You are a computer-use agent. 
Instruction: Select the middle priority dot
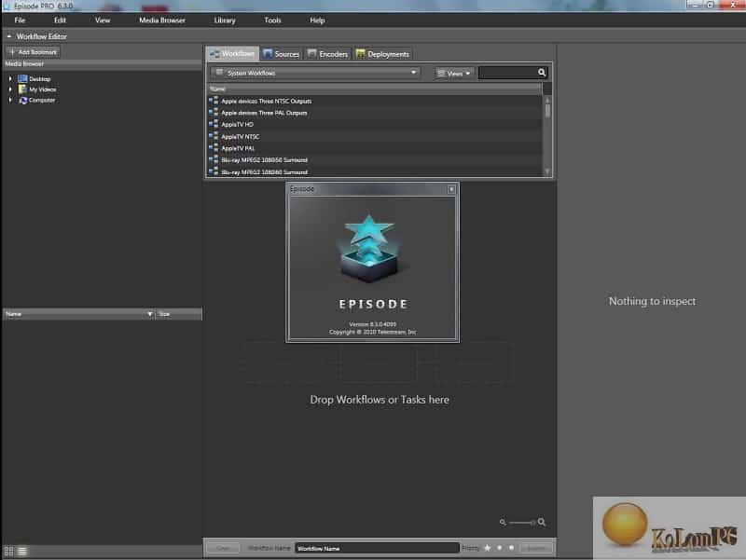[499, 548]
